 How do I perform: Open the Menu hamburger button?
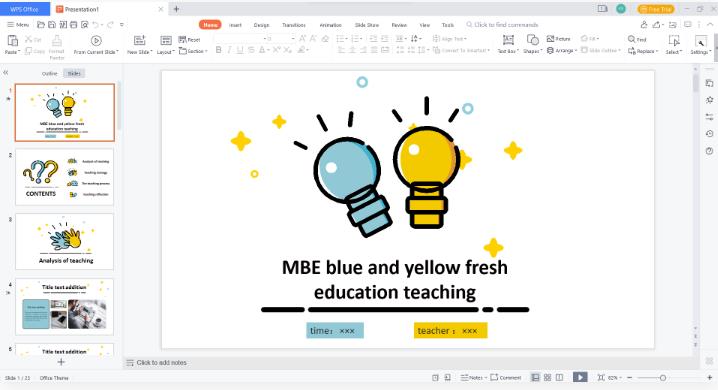click(17, 25)
